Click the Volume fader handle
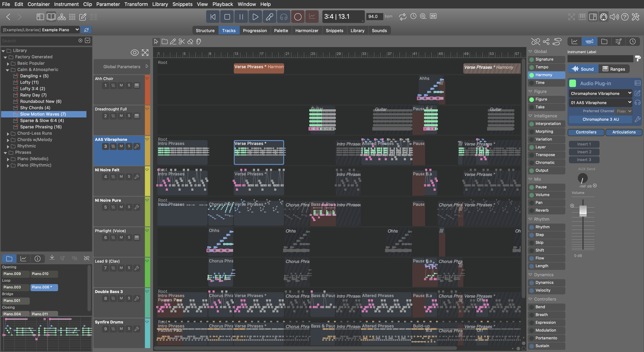644x352 pixels. tap(583, 211)
